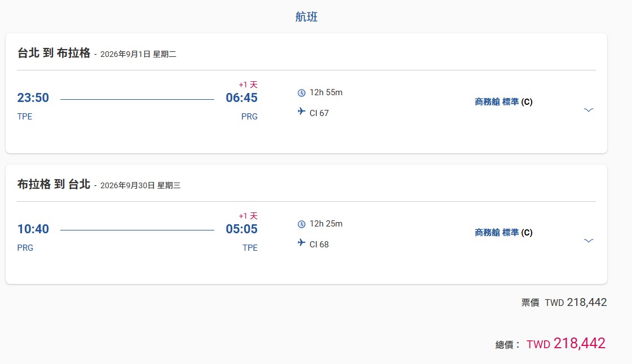Click the clock icon beside 12h 25m
Viewport: 632px width, 364px height.
[x=302, y=224]
